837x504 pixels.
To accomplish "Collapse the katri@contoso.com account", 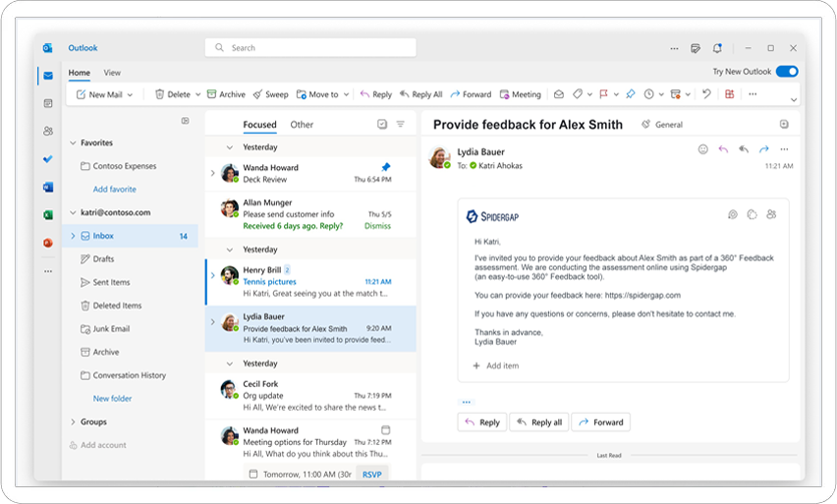I will [x=73, y=212].
